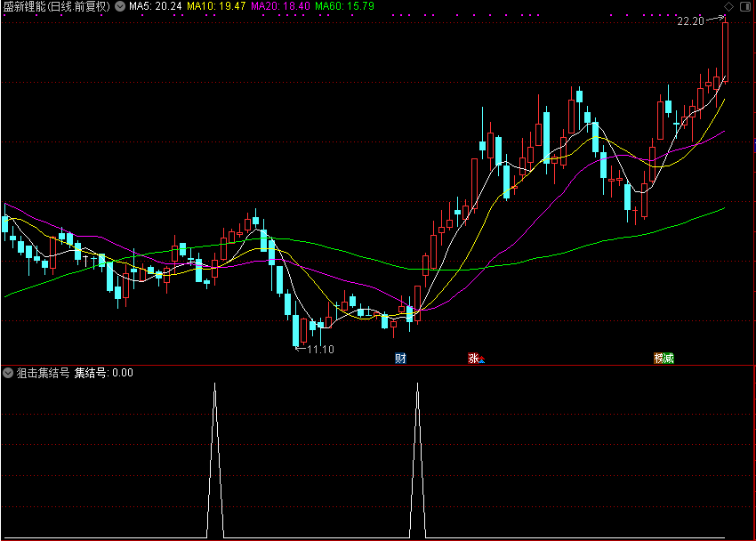Select the MA60: 15.79 label
Viewport: 756px width, 541px height.
pyautogui.click(x=345, y=6)
